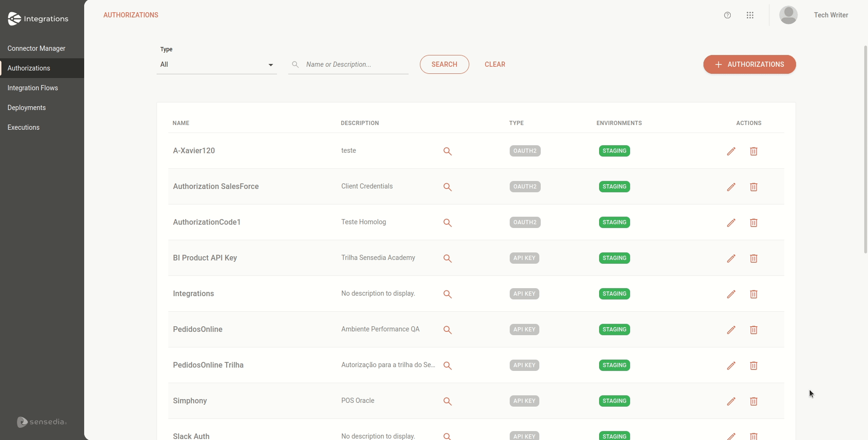
Task: Click the SEARCH button
Action: 444,64
